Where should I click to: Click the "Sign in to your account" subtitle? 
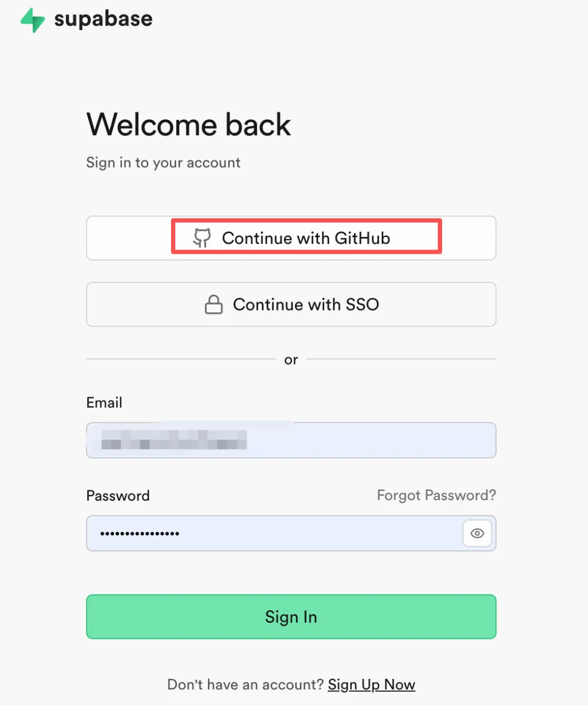(x=163, y=163)
